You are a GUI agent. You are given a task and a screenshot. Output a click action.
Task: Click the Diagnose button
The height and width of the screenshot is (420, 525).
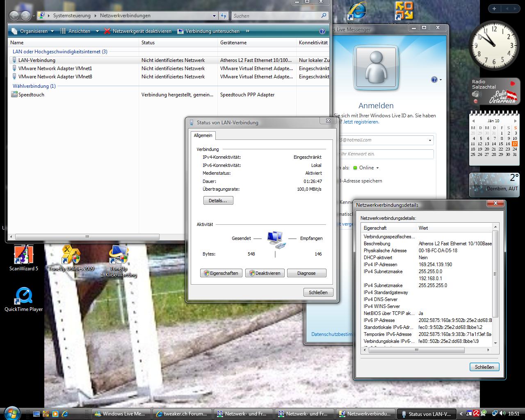tap(306, 273)
